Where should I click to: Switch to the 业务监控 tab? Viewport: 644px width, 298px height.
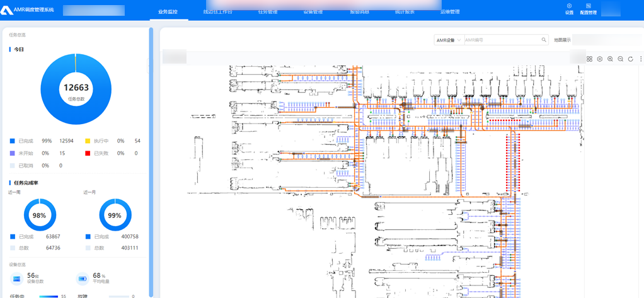point(168,12)
